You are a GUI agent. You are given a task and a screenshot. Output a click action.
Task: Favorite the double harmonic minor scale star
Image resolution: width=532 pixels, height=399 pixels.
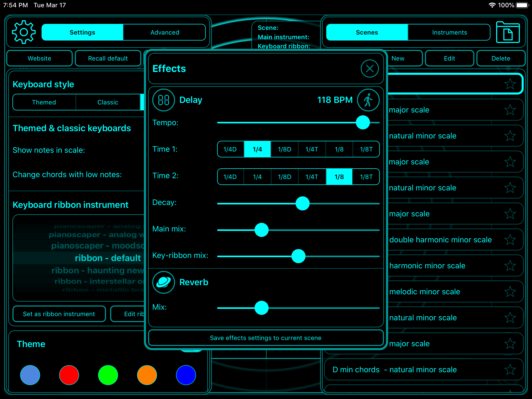point(510,240)
